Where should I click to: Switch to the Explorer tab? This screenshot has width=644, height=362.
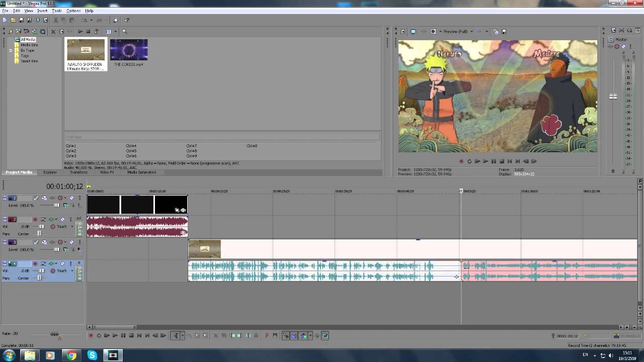click(x=50, y=172)
